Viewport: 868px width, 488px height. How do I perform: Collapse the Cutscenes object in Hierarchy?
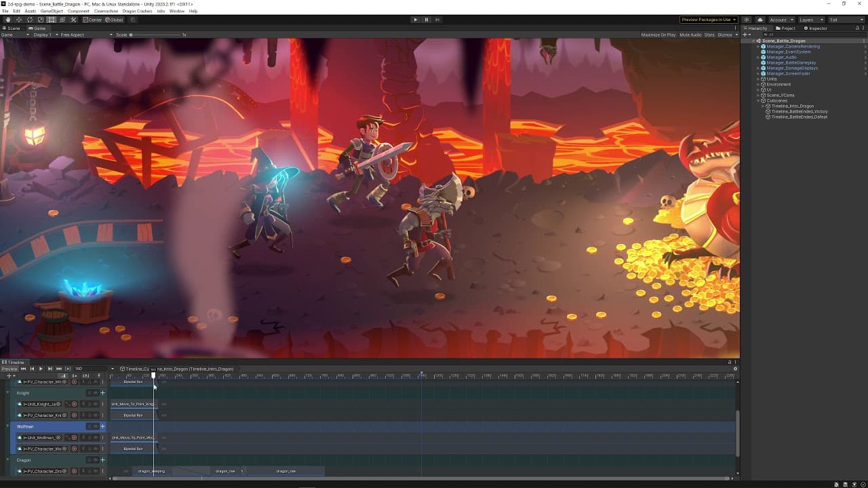coord(758,100)
